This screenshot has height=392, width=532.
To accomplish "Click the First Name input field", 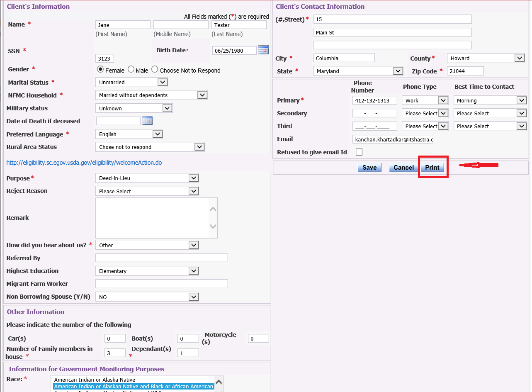I will (x=123, y=25).
